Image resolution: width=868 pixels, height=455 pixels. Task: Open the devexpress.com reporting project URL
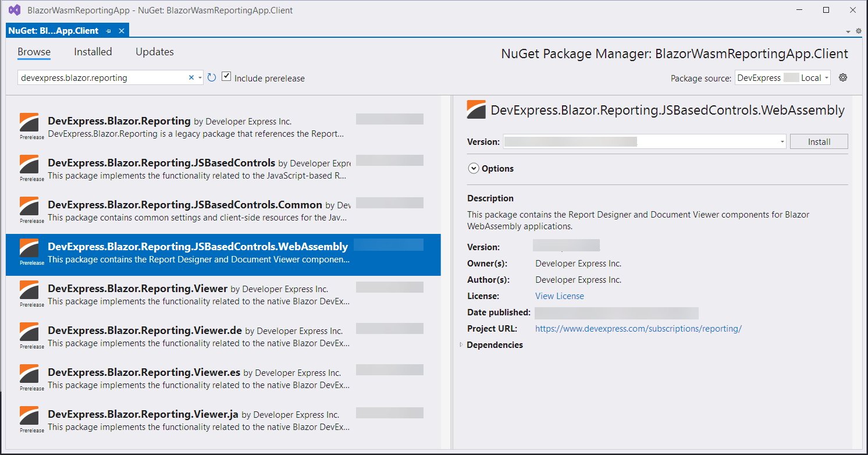coord(638,329)
